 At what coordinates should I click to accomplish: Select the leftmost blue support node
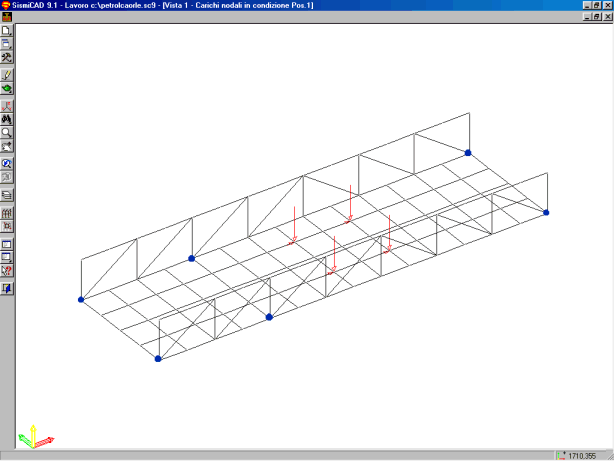click(x=81, y=300)
